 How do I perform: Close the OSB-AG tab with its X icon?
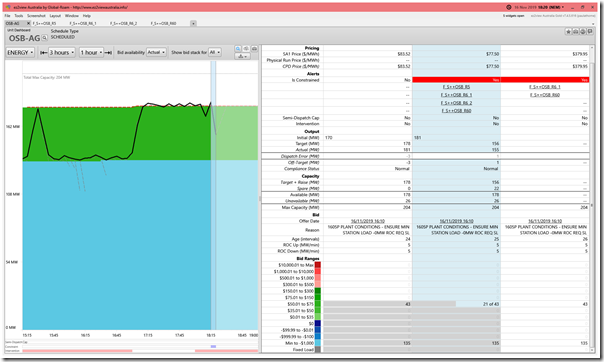(x=28, y=23)
